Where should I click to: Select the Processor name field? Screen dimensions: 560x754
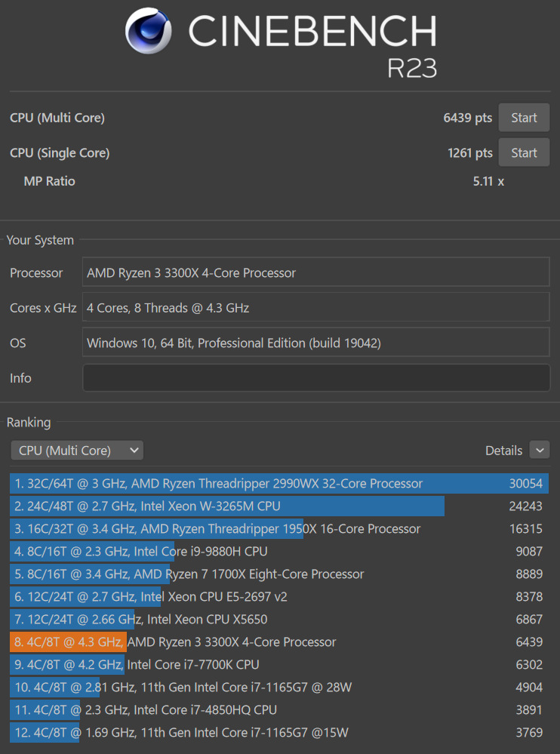[x=315, y=272]
